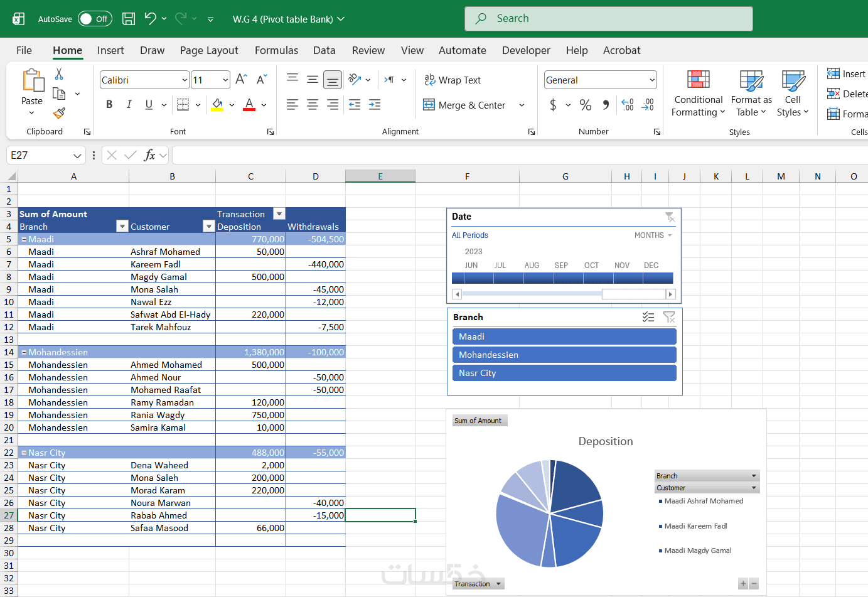The width and height of the screenshot is (868, 597).
Task: Click the Wrap Text button
Action: (453, 80)
